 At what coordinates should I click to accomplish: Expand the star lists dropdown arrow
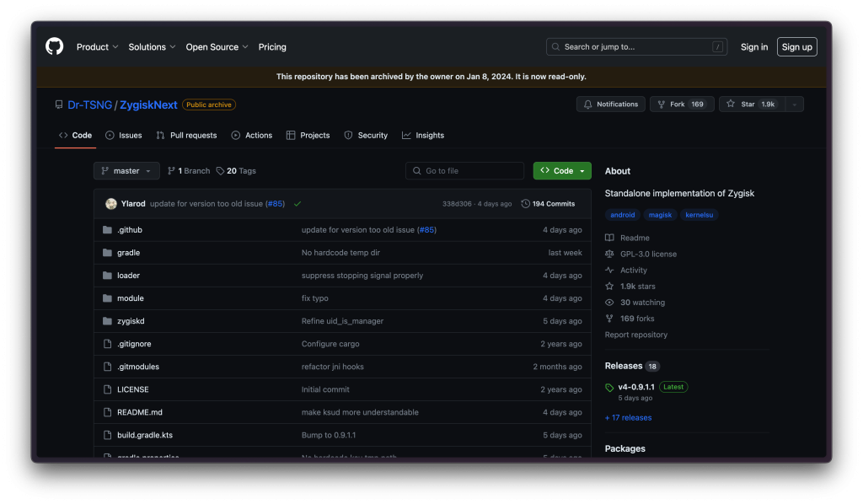(x=794, y=104)
